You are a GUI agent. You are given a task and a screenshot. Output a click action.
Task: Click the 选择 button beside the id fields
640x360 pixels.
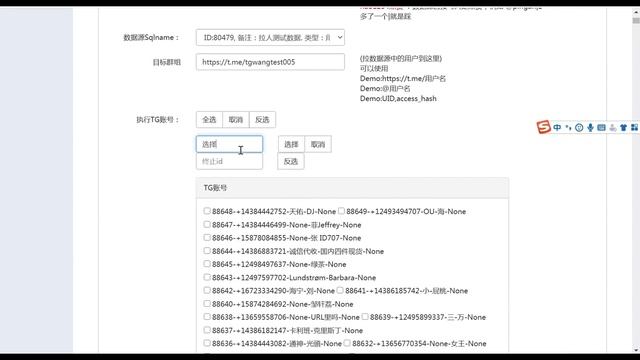tap(291, 144)
